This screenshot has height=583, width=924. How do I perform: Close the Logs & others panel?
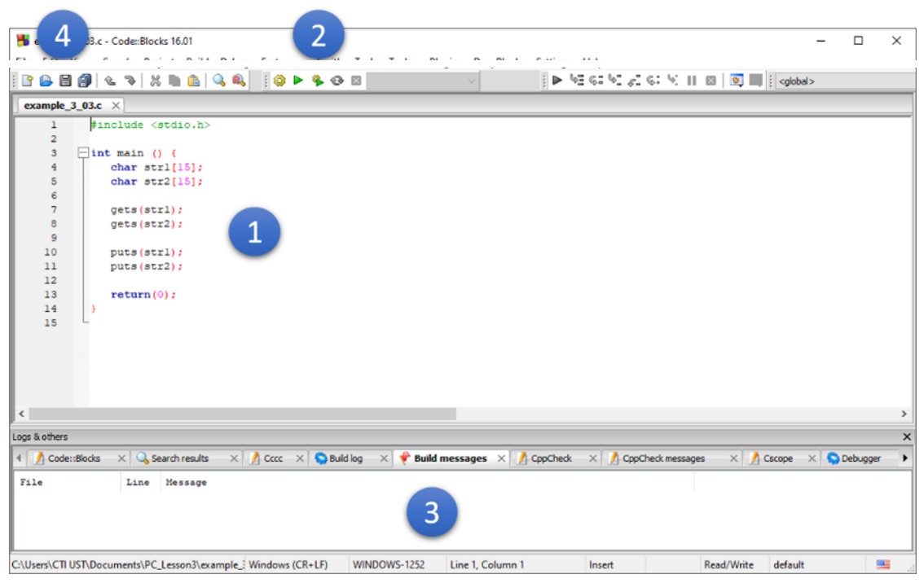pos(907,437)
